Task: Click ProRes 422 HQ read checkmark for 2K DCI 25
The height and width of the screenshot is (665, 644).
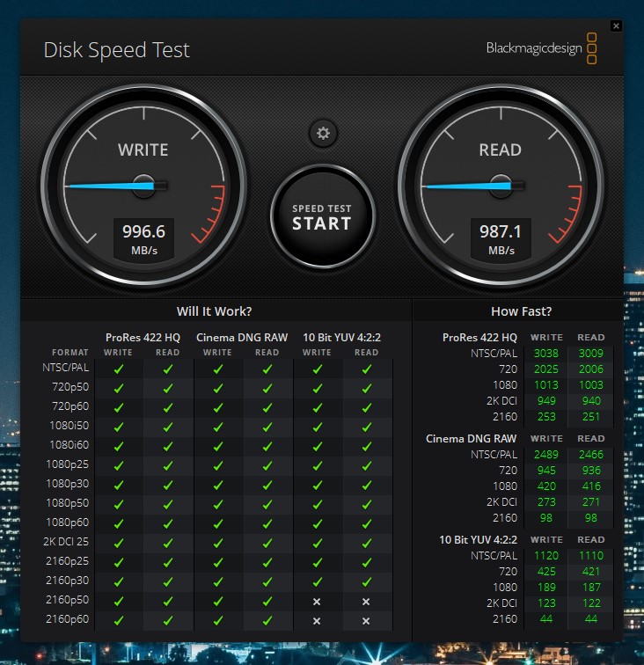Action: [x=168, y=543]
